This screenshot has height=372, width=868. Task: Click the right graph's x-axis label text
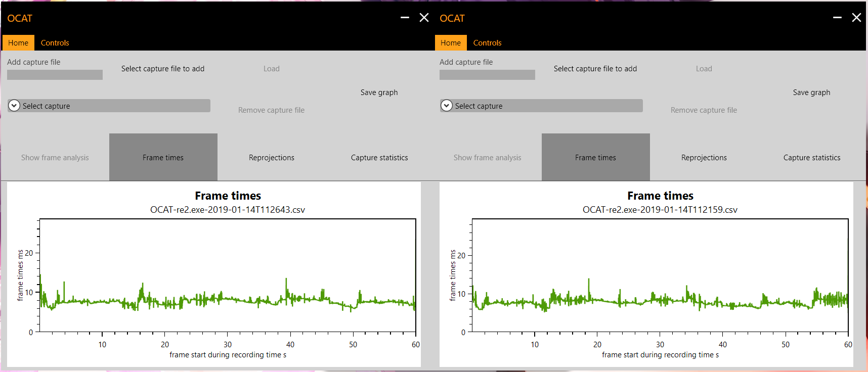661,355
